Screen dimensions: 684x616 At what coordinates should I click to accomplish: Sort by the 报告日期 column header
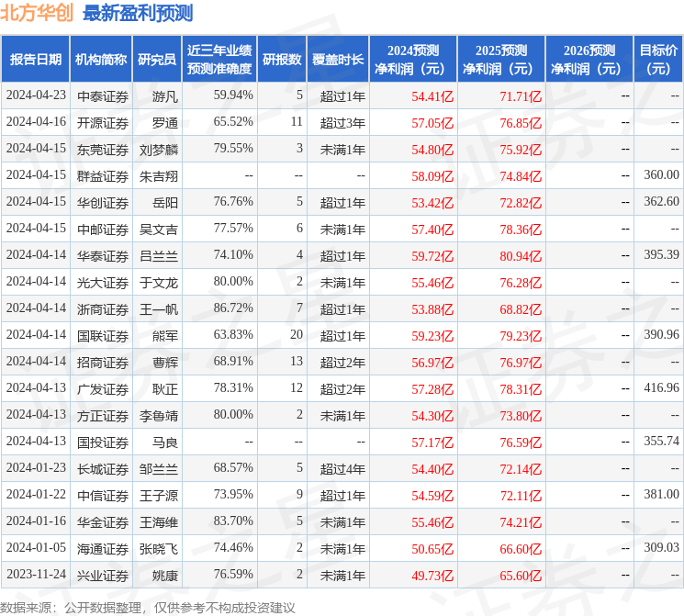pyautogui.click(x=35, y=60)
